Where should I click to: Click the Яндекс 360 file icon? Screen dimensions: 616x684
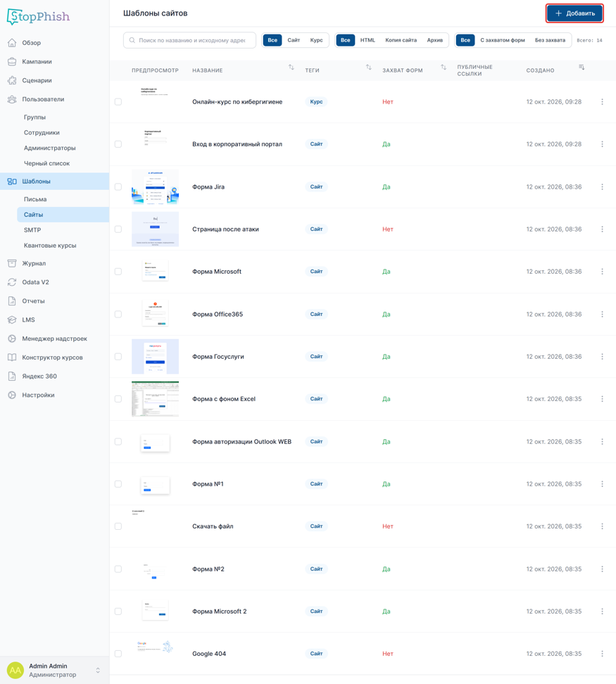(x=12, y=376)
